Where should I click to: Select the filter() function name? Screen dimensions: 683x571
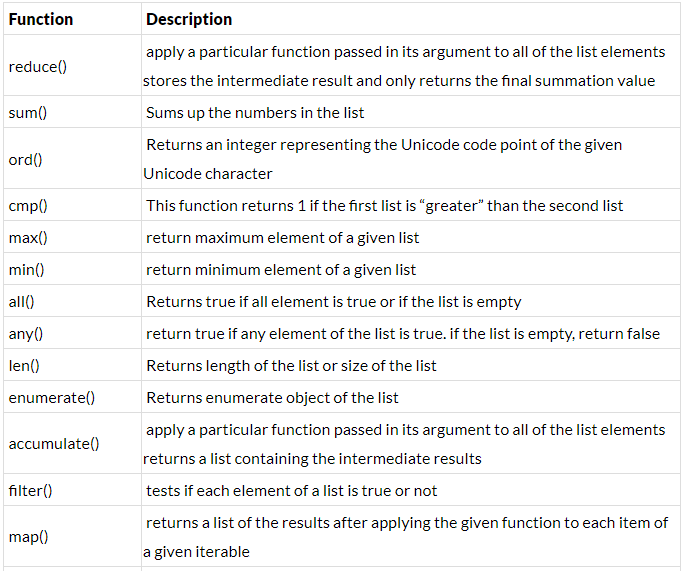(x=30, y=491)
